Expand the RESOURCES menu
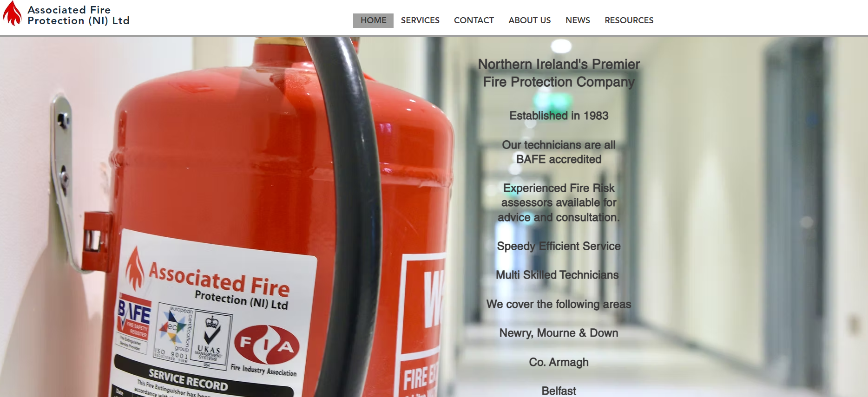This screenshot has height=397, width=868. (x=629, y=20)
